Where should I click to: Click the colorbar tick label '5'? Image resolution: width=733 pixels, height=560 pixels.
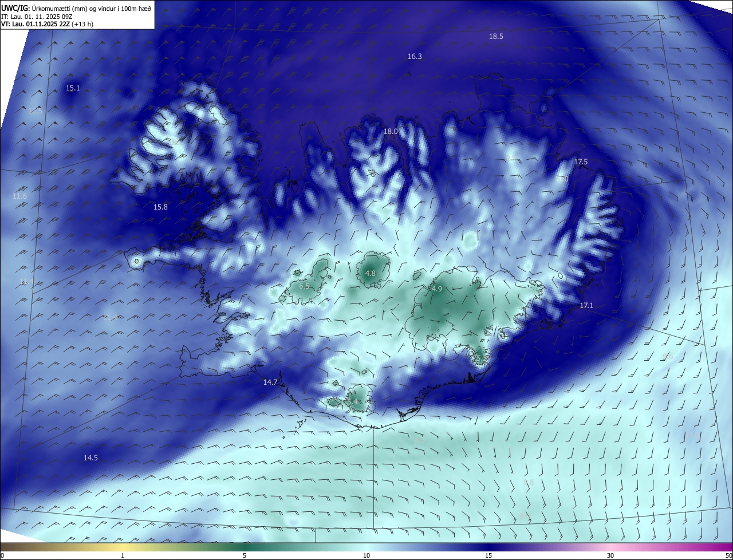pyautogui.click(x=245, y=555)
